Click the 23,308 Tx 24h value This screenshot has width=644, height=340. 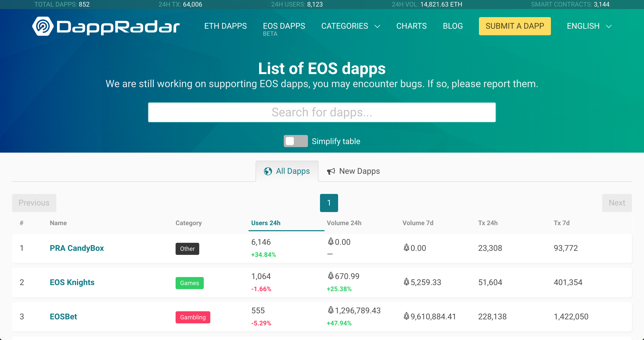coord(490,248)
